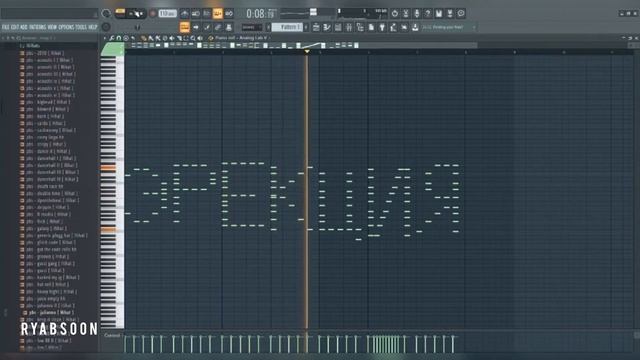Click the plug-shaped plugin picker icon

click(x=382, y=27)
